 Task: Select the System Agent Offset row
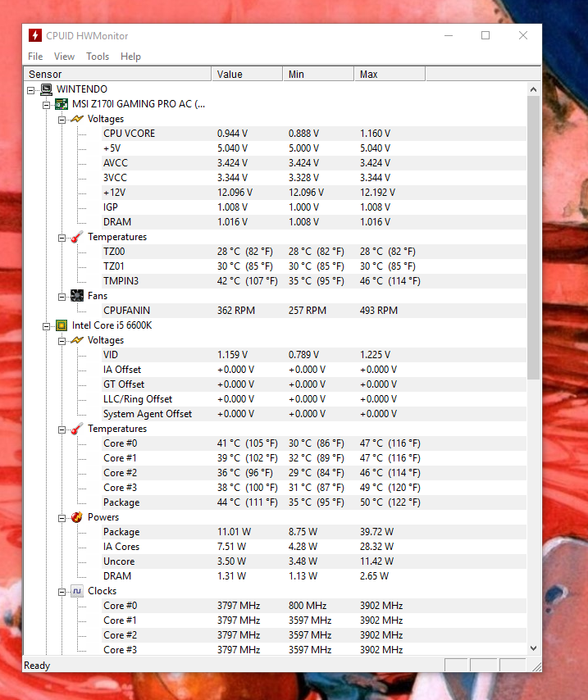[314, 414]
